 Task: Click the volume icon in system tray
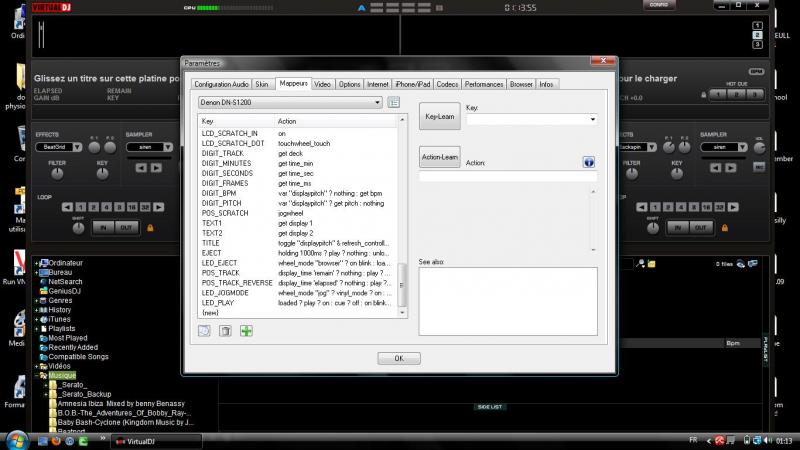(x=767, y=440)
